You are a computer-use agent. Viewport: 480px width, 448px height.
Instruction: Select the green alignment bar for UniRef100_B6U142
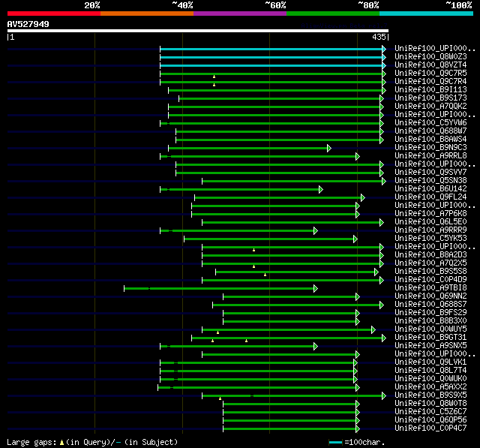(240, 190)
